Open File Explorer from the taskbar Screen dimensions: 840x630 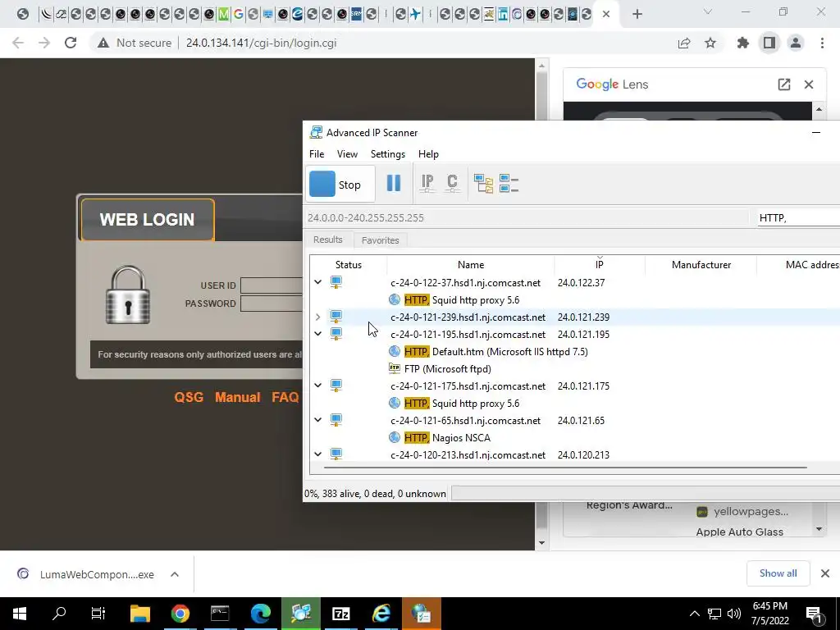(x=139, y=614)
